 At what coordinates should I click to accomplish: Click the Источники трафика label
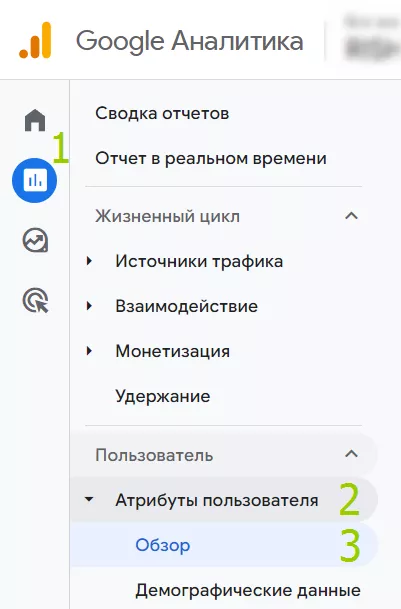(x=199, y=261)
